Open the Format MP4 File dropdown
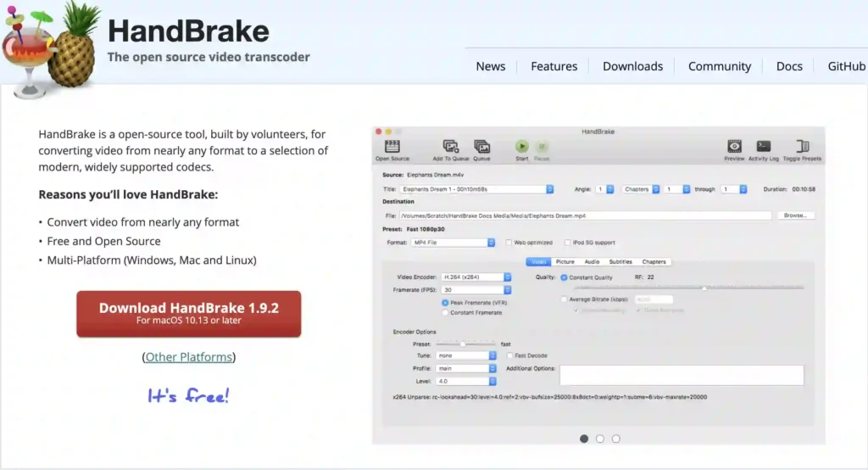The image size is (868, 470). point(453,242)
